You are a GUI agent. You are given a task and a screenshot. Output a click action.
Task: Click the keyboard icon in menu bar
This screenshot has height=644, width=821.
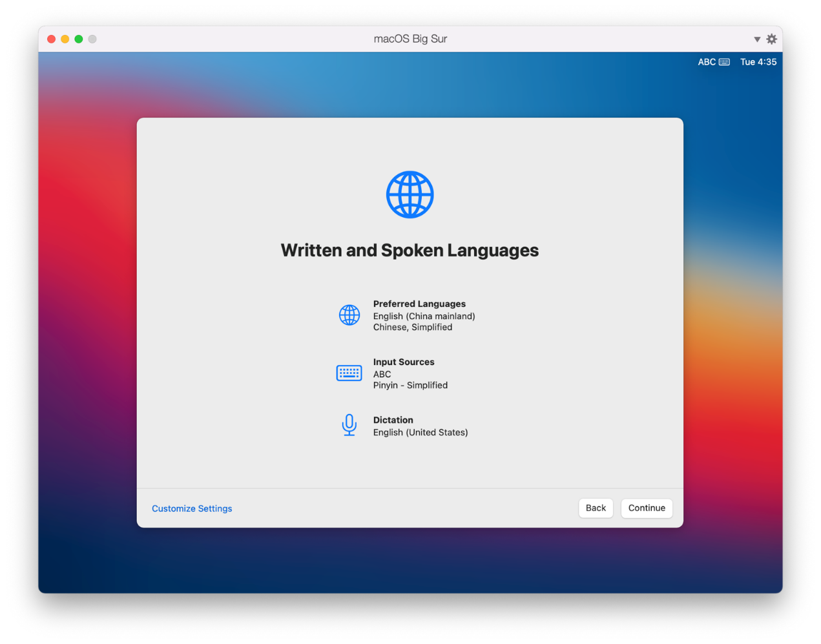coord(724,62)
